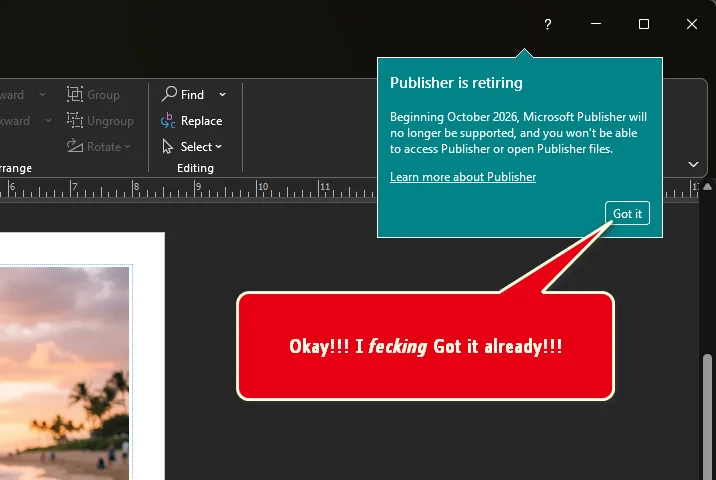Click the horizontal ruler at mark 9

(196, 188)
